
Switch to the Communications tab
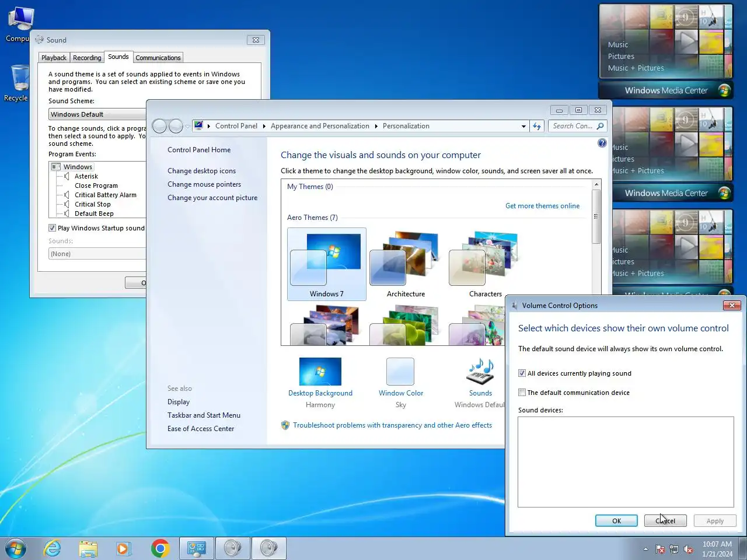click(x=158, y=58)
